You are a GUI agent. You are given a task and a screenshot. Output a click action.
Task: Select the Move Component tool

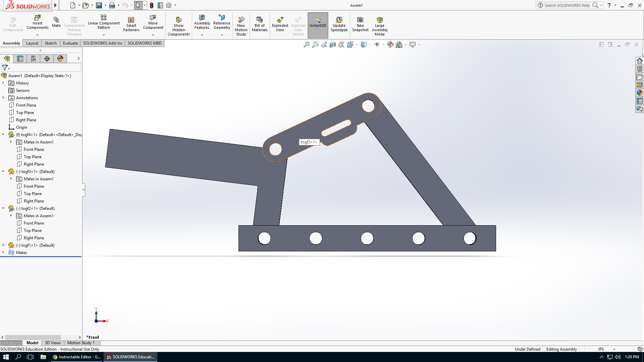click(153, 22)
